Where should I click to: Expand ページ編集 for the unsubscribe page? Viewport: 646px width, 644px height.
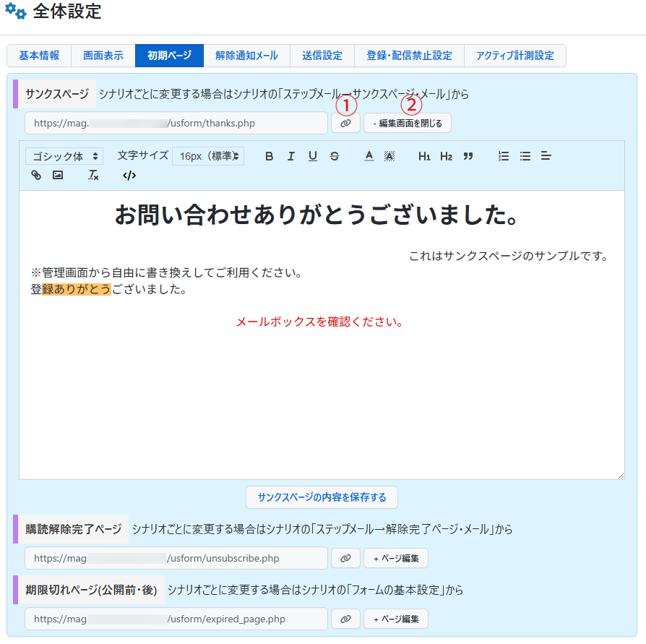[396, 558]
